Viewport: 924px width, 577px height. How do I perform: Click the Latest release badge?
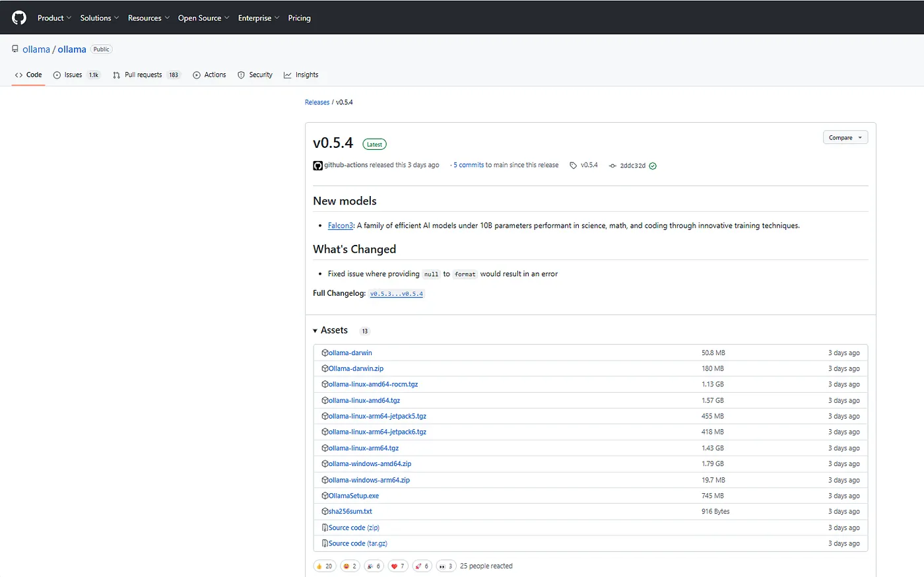374,144
